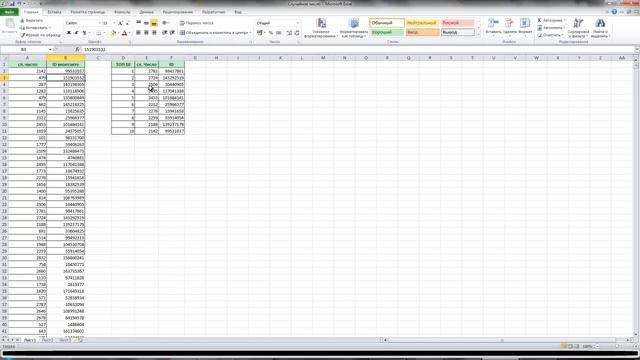This screenshot has width=640, height=360.
Task: Toggle Wrap Text button
Action: (x=197, y=23)
